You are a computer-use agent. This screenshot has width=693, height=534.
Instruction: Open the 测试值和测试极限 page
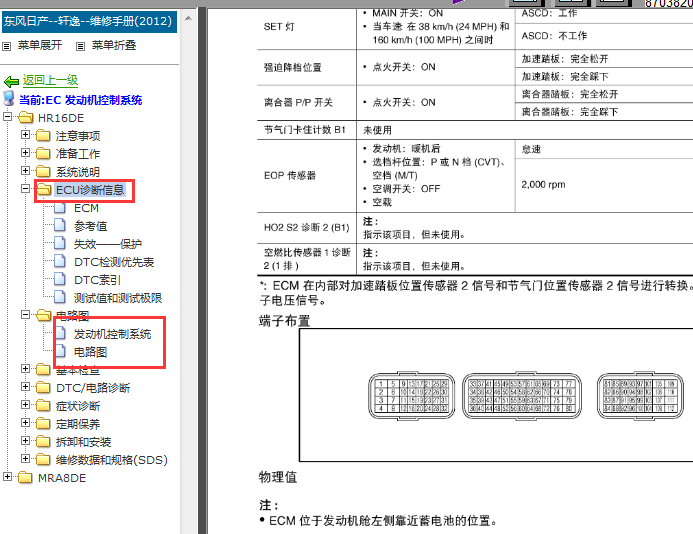(x=118, y=298)
